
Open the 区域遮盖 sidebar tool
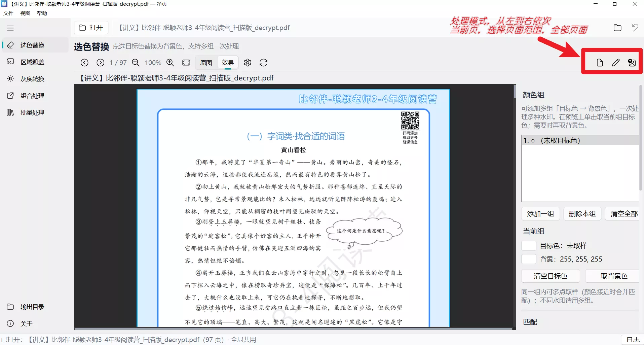tap(35, 62)
